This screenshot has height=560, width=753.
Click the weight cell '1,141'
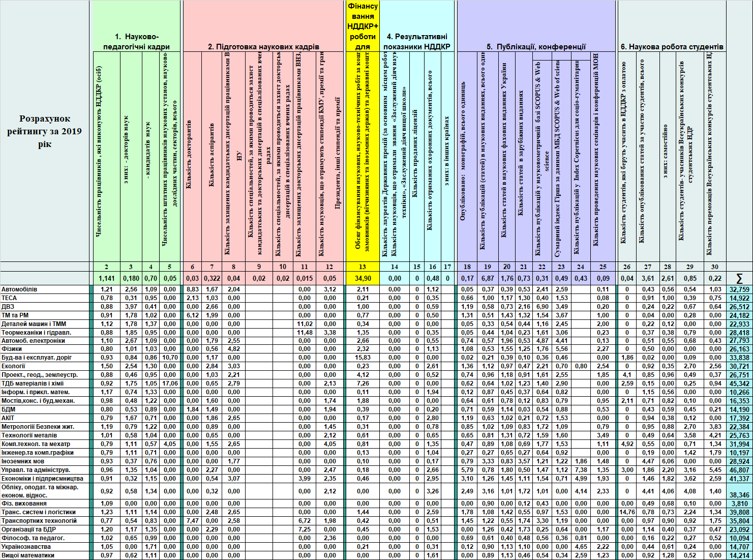[106, 278]
